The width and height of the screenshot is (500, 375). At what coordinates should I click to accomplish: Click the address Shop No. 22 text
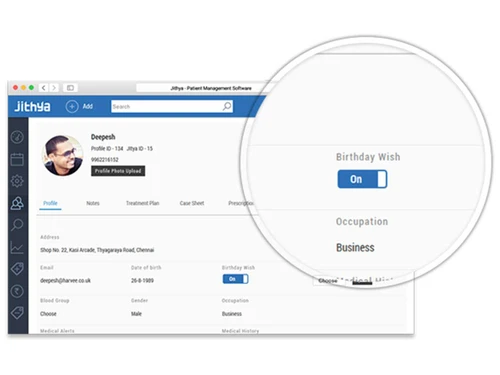click(x=97, y=250)
